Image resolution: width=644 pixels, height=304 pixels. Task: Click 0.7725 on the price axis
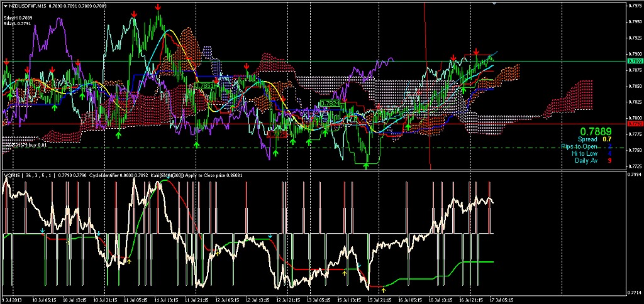tap(635, 166)
